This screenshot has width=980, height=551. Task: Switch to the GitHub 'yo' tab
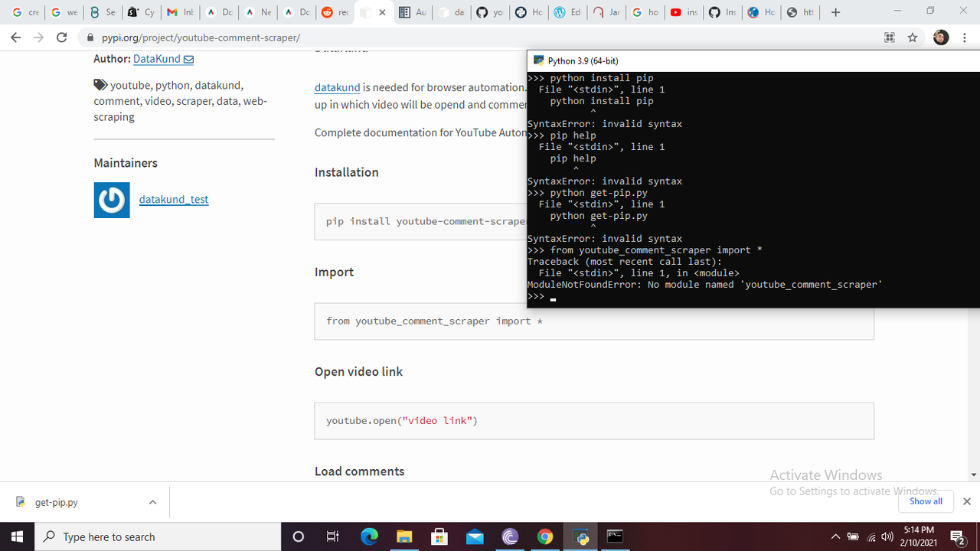[x=489, y=12]
